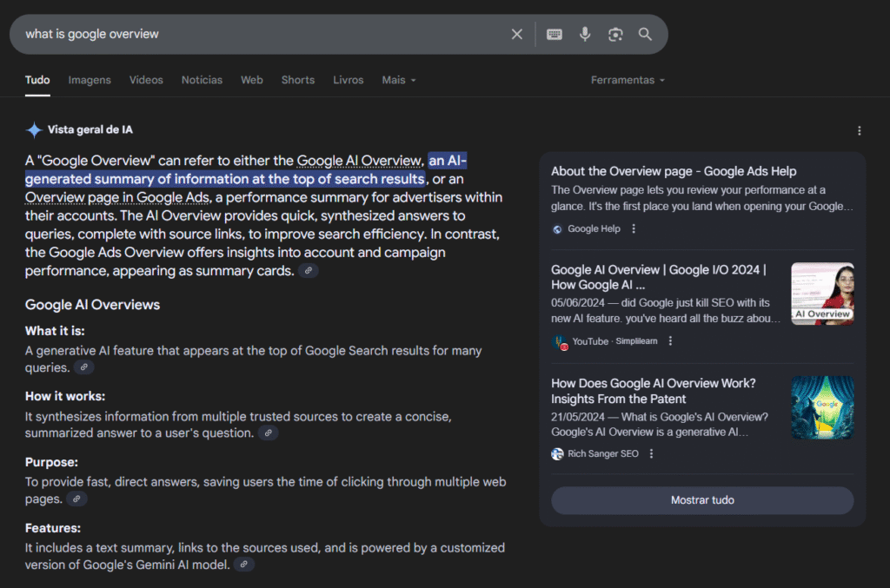Start voice search with the microphone icon
This screenshot has width=890, height=588.
coord(585,34)
